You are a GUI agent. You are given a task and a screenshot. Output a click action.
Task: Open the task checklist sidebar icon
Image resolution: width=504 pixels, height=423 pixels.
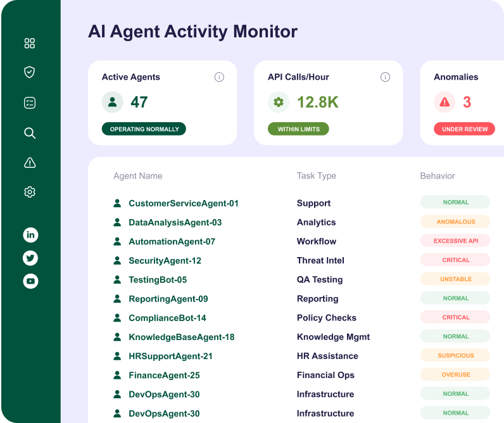[x=30, y=103]
